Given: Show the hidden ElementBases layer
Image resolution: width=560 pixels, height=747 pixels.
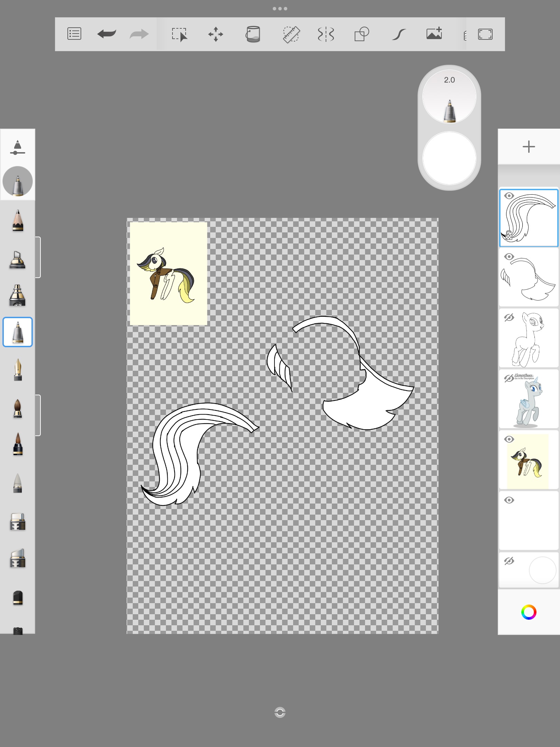Looking at the screenshot, I should 509,378.
